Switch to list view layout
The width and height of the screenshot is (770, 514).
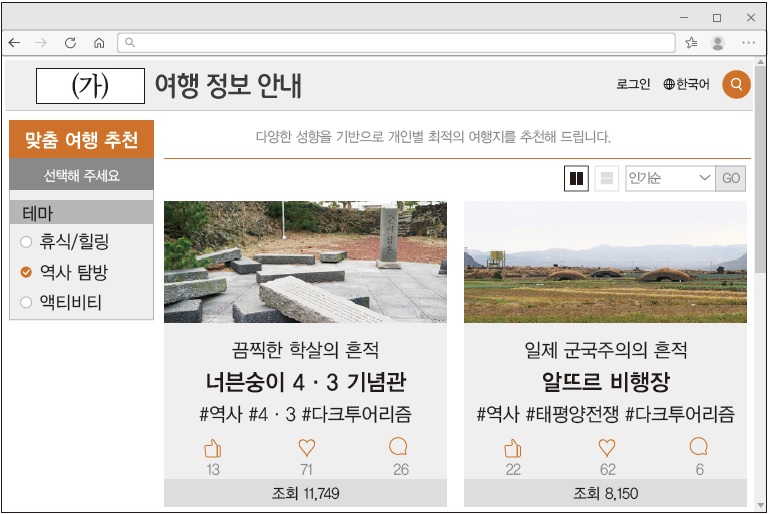click(x=606, y=179)
